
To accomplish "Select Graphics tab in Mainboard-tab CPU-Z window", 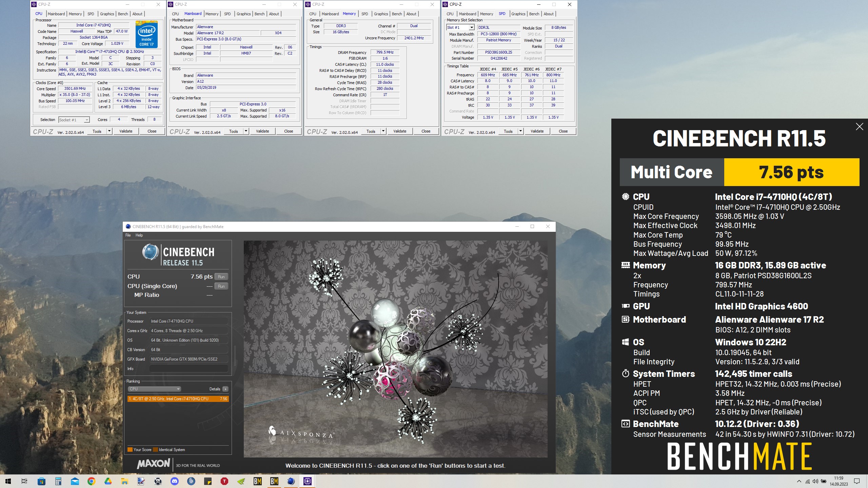I will coord(244,14).
